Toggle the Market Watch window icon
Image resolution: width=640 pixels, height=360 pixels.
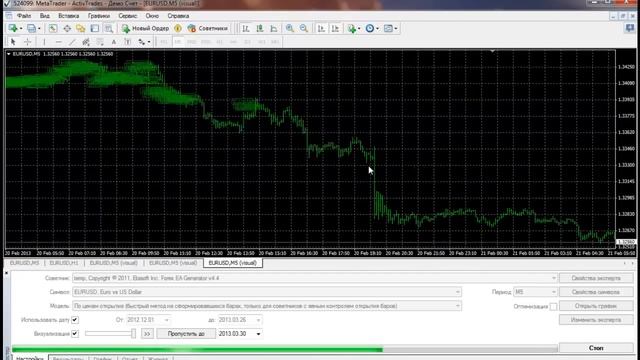[53, 28]
